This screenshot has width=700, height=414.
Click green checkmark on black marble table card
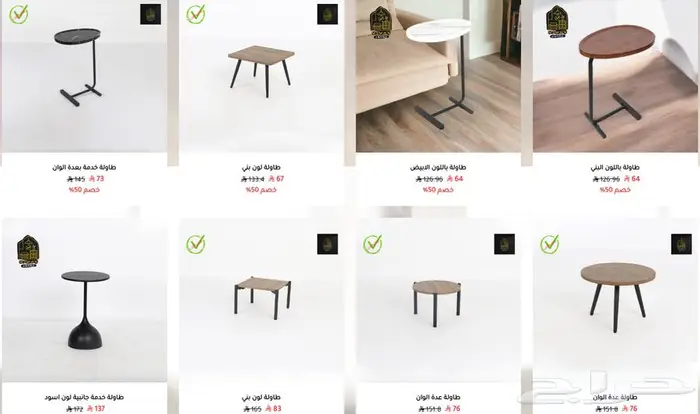pyautogui.click(x=19, y=14)
